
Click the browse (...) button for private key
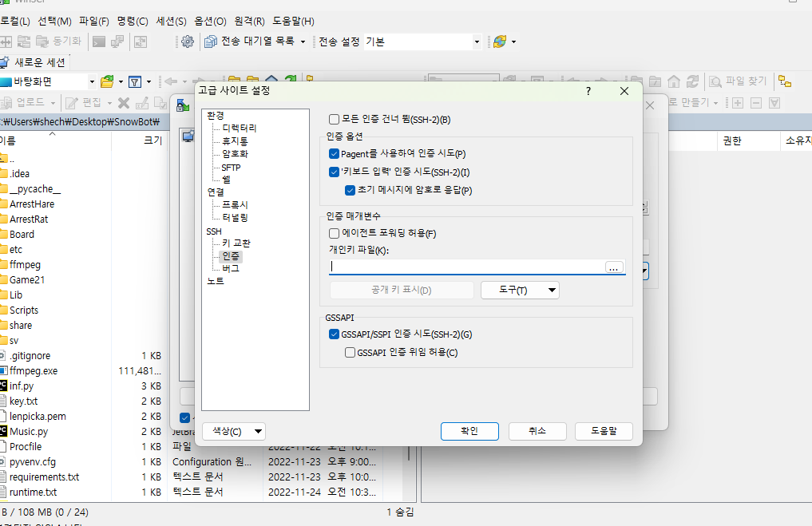click(614, 267)
